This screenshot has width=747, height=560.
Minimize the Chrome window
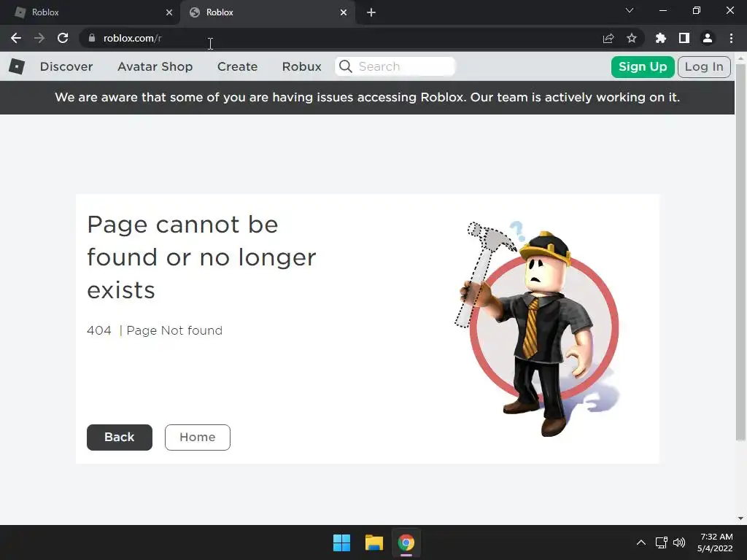pyautogui.click(x=662, y=10)
